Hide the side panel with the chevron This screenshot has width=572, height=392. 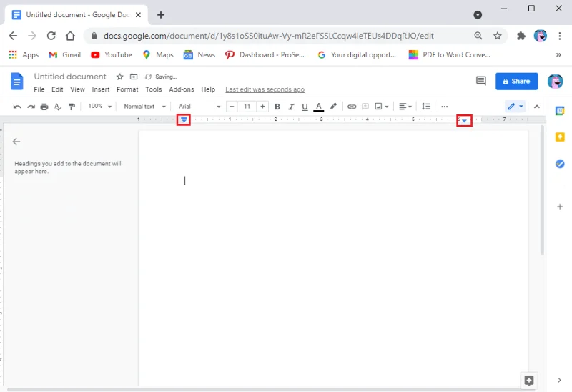[x=559, y=380]
